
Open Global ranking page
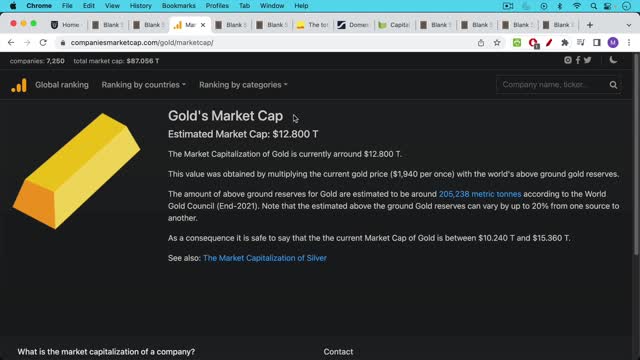coord(62,85)
